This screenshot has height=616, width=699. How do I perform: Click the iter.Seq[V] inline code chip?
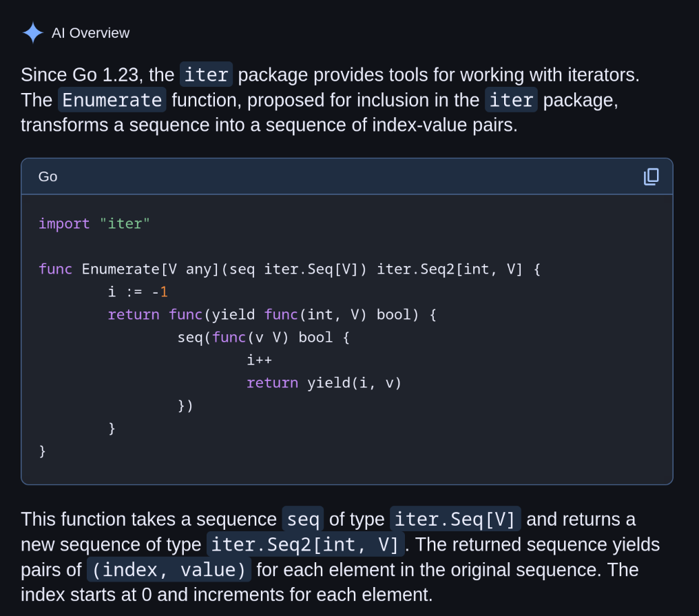tap(455, 519)
